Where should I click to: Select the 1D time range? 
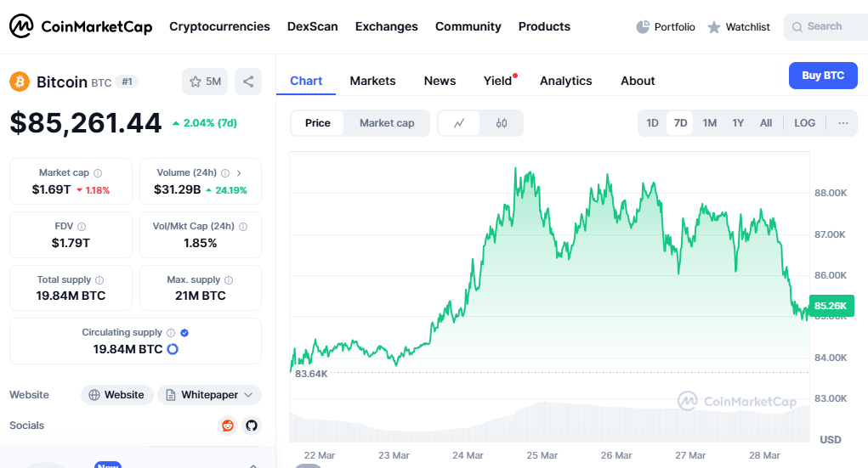[652, 123]
